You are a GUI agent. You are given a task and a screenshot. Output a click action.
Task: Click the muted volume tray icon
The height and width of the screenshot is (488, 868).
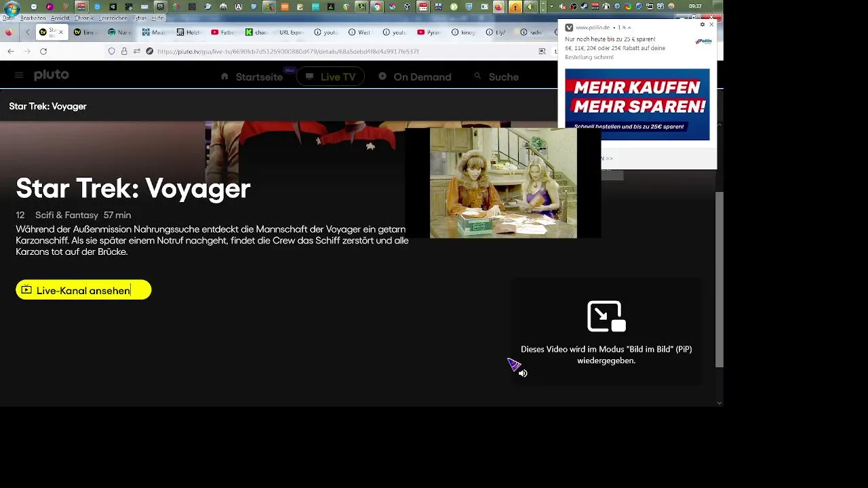(x=563, y=7)
